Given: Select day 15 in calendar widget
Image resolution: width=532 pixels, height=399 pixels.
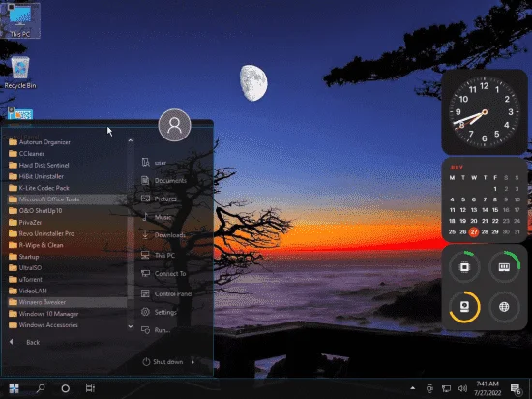Looking at the screenshot, I should click(x=495, y=210).
